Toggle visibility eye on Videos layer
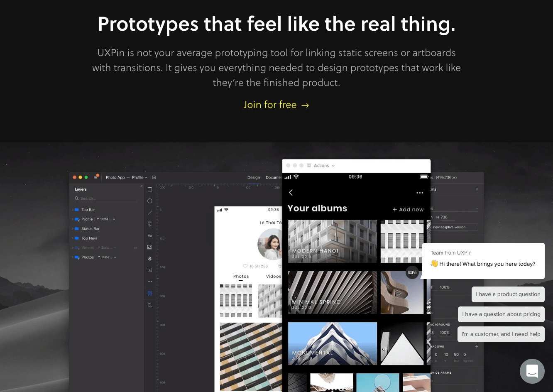 pos(135,248)
